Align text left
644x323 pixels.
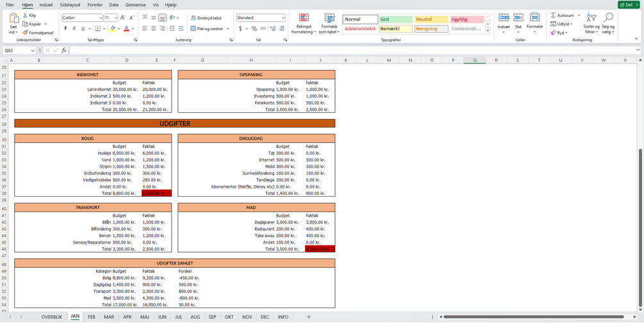[x=145, y=28]
